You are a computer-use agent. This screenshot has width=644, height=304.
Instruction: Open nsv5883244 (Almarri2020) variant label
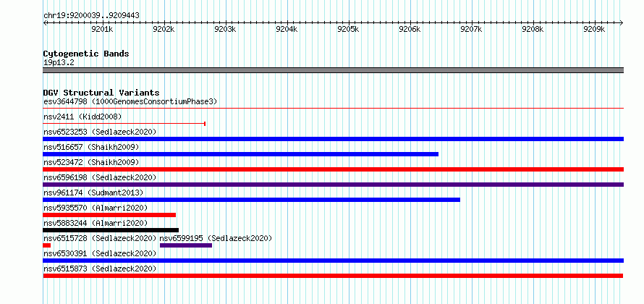pyautogui.click(x=96, y=223)
